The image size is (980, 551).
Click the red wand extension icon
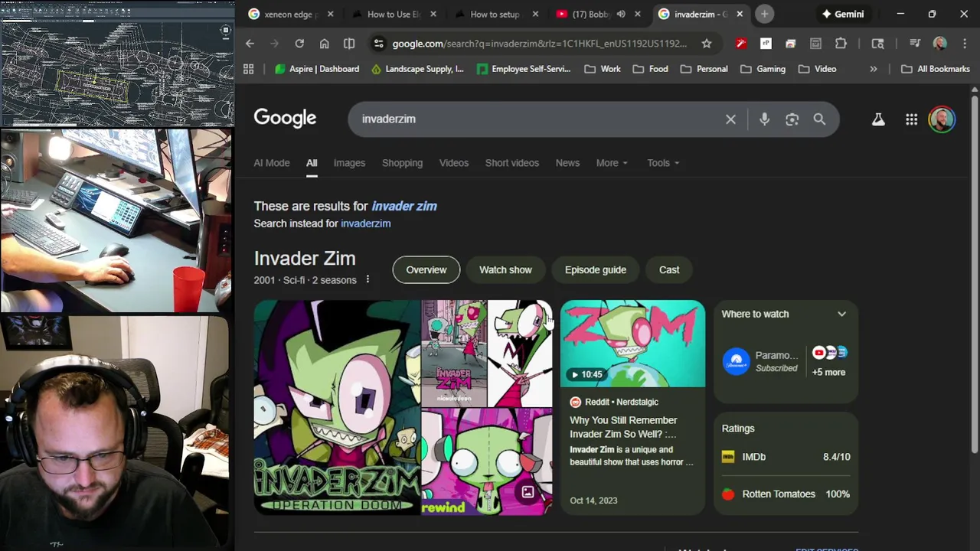(x=740, y=44)
